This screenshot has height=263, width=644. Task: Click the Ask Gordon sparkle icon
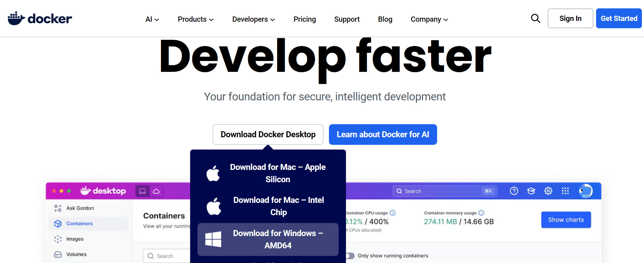point(58,208)
